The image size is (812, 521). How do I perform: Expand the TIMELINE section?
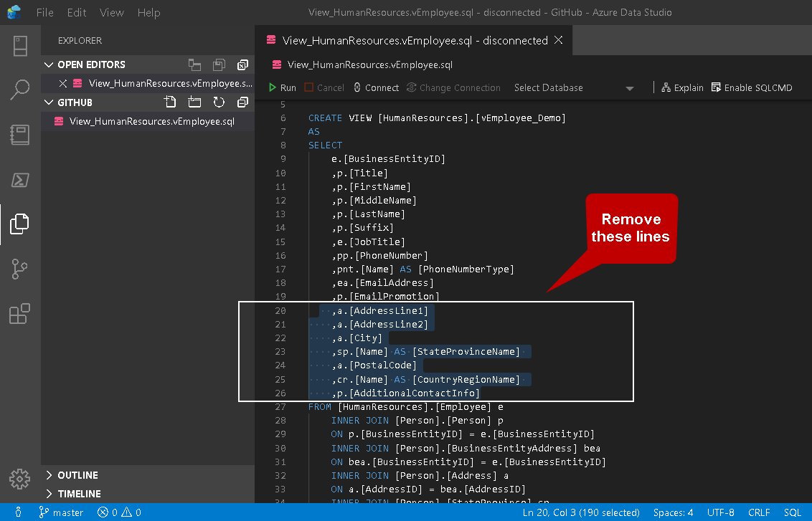79,494
